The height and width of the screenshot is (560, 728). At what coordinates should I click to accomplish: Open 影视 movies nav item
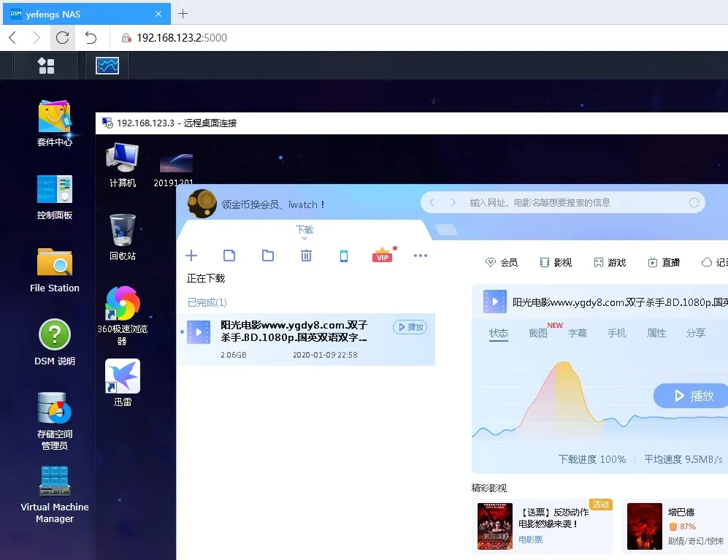(x=556, y=262)
